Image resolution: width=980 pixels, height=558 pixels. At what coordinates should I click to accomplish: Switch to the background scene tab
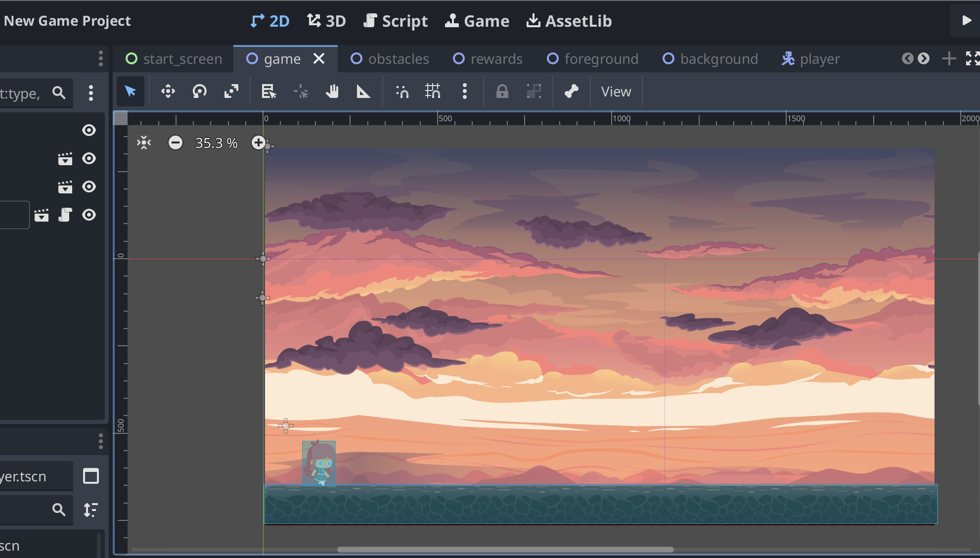pos(710,59)
